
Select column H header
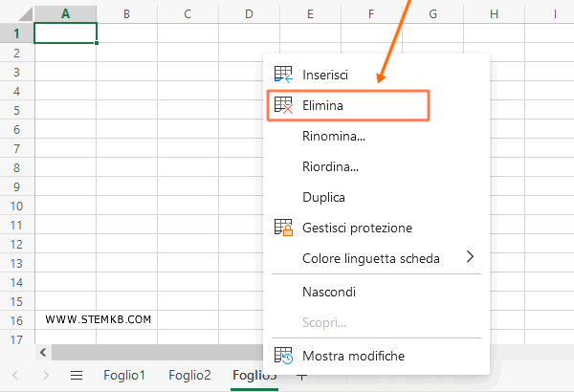click(x=494, y=14)
